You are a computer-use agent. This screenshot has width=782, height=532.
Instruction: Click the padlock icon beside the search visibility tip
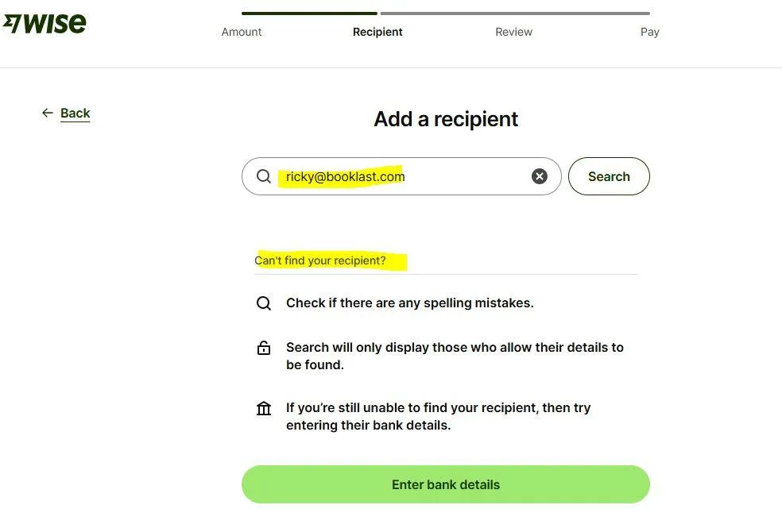264,347
